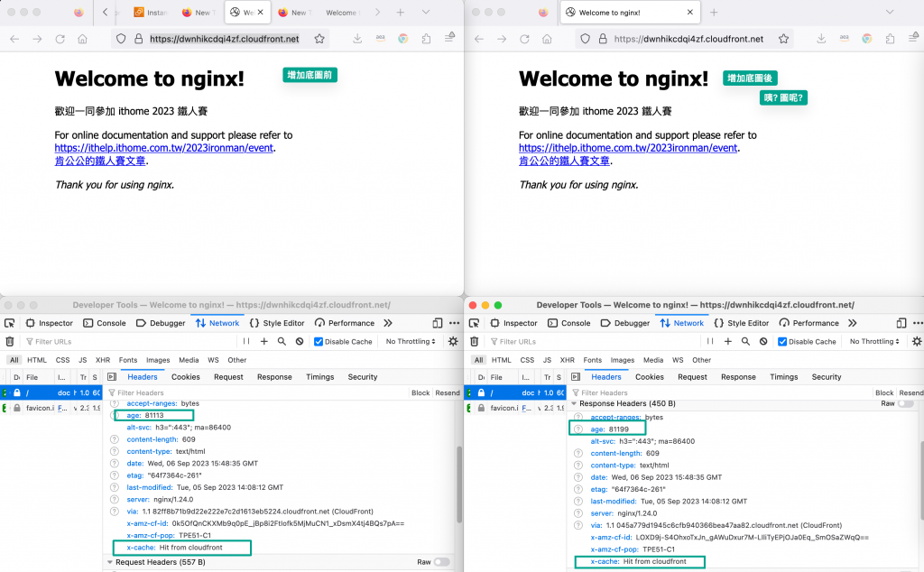Toggle responsive design mode in left DevTools

pos(438,323)
